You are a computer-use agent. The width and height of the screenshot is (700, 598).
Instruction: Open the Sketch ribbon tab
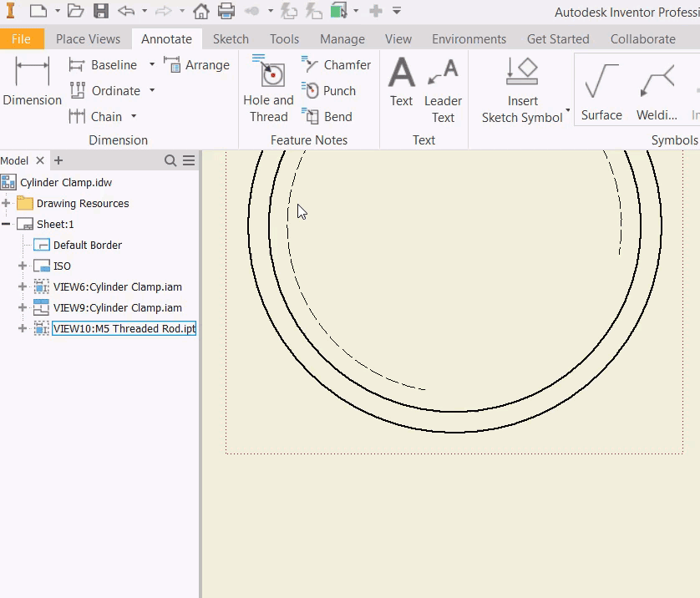point(231,39)
